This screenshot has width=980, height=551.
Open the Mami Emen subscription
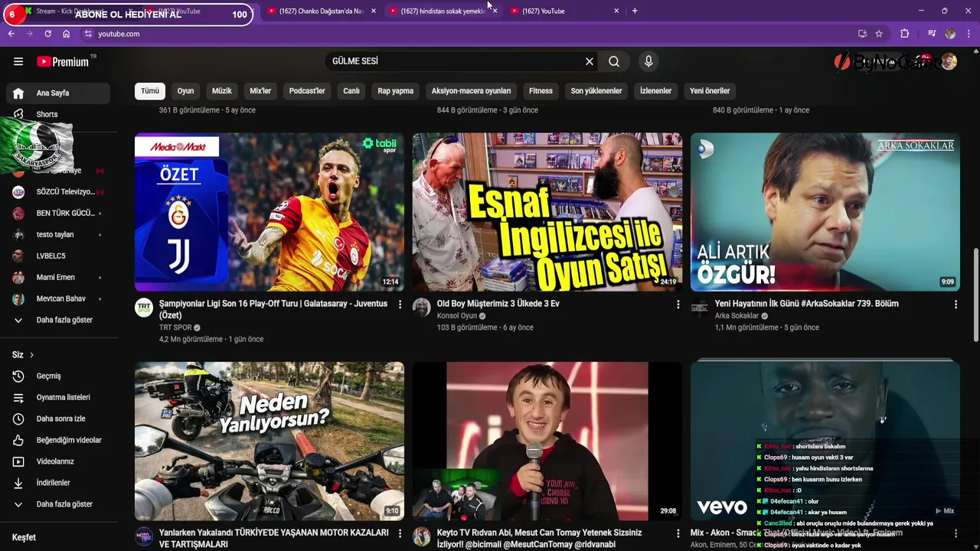59,278
